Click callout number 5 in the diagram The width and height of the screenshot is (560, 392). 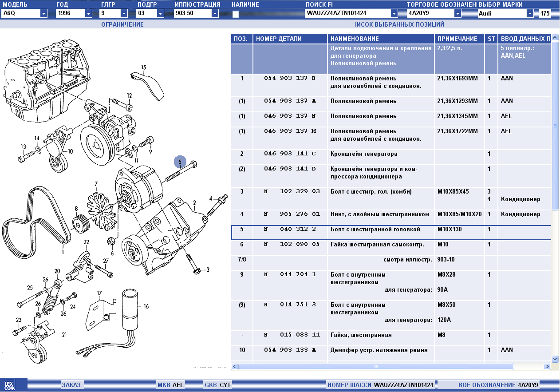(180, 162)
